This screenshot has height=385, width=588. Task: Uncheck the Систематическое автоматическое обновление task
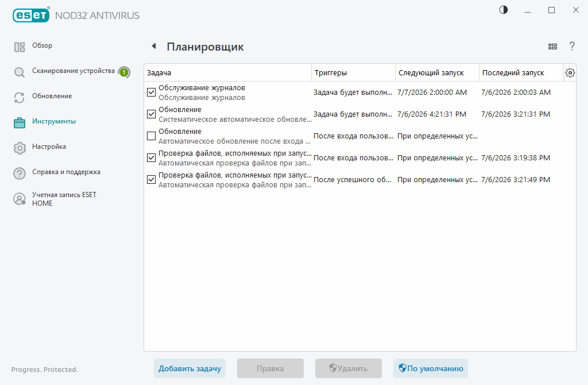point(151,114)
